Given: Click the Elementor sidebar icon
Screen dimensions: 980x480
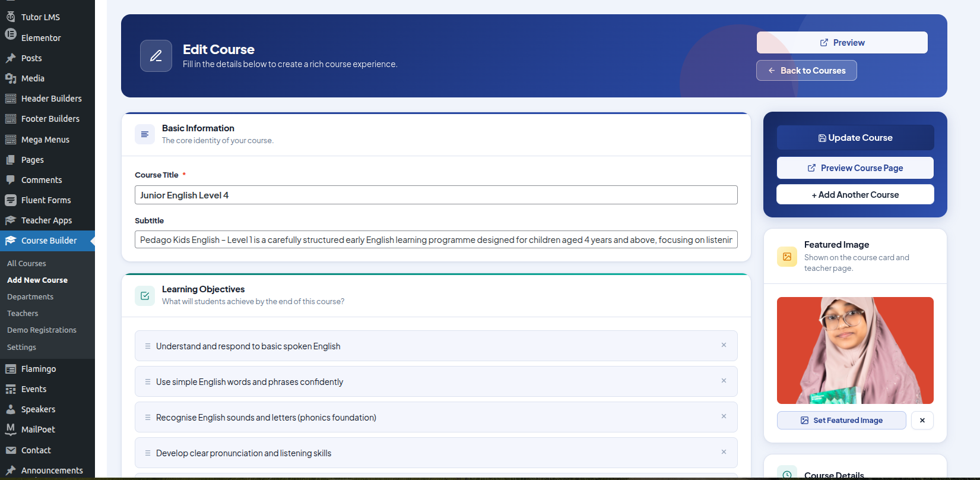Looking at the screenshot, I should [x=11, y=34].
